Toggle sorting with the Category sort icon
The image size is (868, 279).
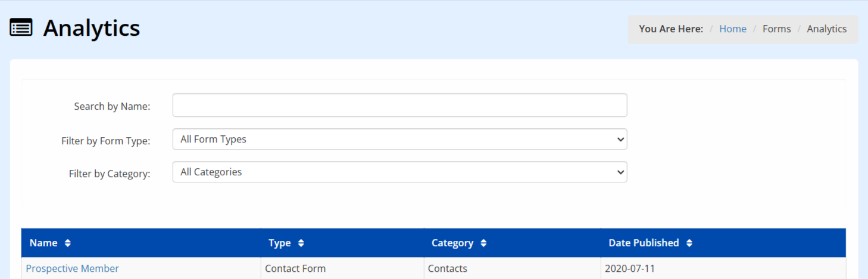pos(483,243)
